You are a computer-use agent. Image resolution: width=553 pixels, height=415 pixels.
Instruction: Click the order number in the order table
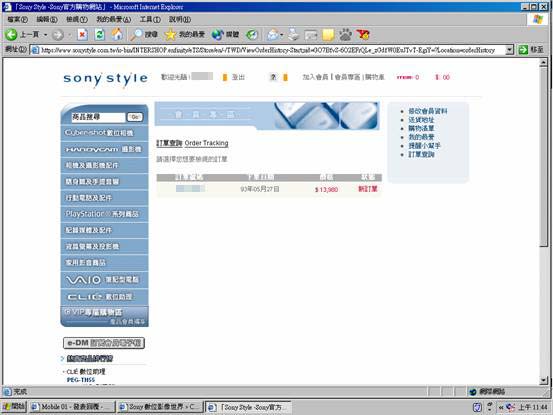[190, 189]
